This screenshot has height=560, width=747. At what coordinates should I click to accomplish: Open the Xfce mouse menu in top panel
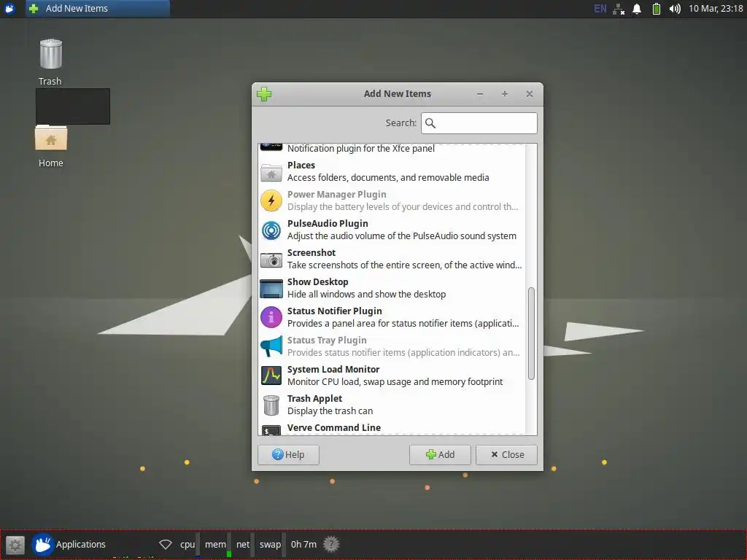click(x=10, y=9)
